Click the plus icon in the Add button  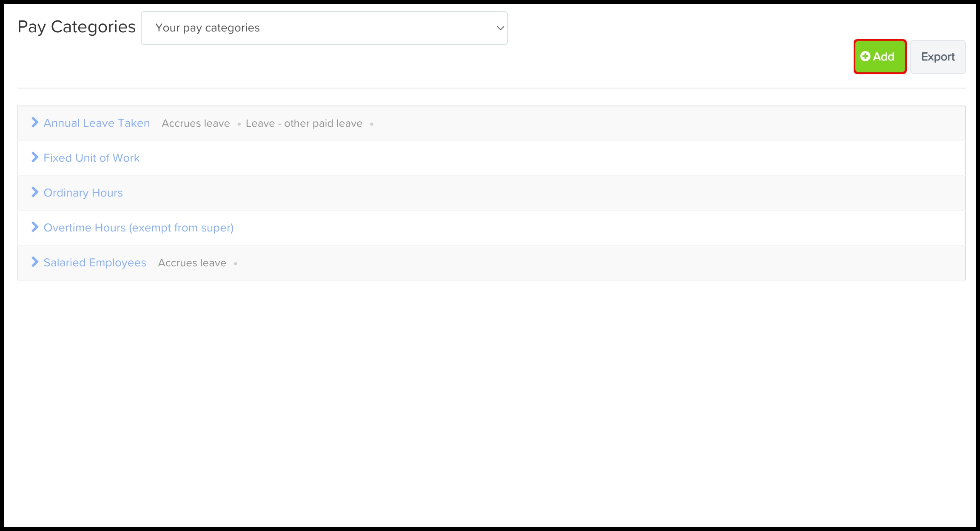tap(865, 56)
